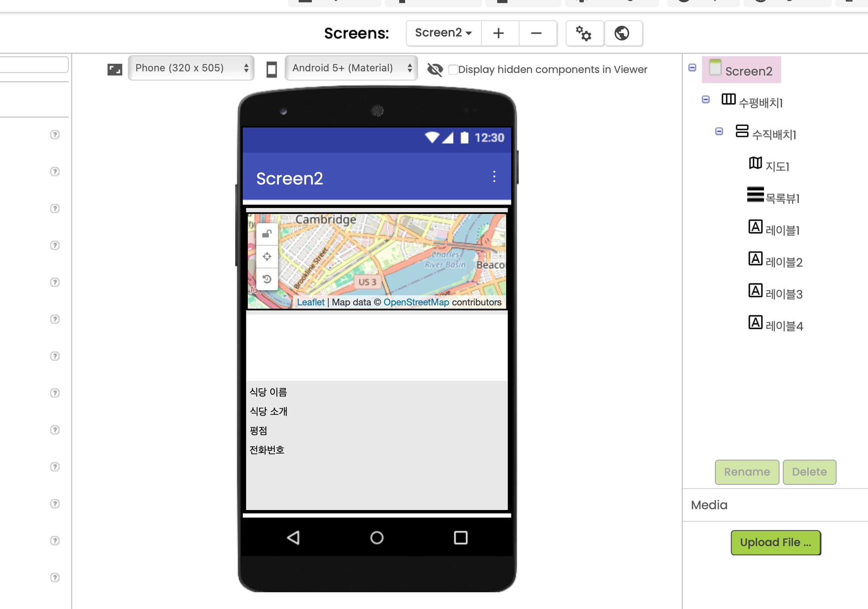Click the phone recent apps square button
The width and height of the screenshot is (868, 609).
[x=460, y=538]
